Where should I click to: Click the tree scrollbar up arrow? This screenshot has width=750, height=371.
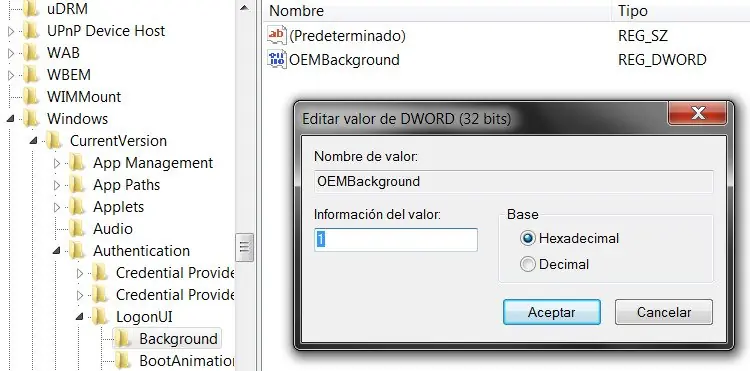pos(244,8)
